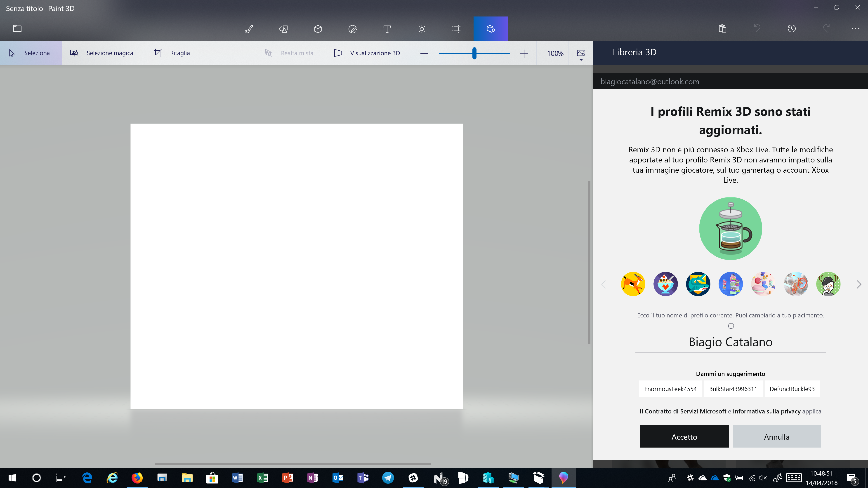Click the canvas vertical scrollbar
The width and height of the screenshot is (868, 488).
point(589,263)
